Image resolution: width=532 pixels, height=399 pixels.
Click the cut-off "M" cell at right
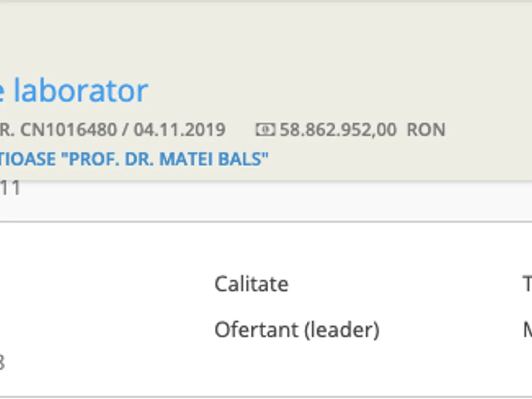click(x=528, y=330)
